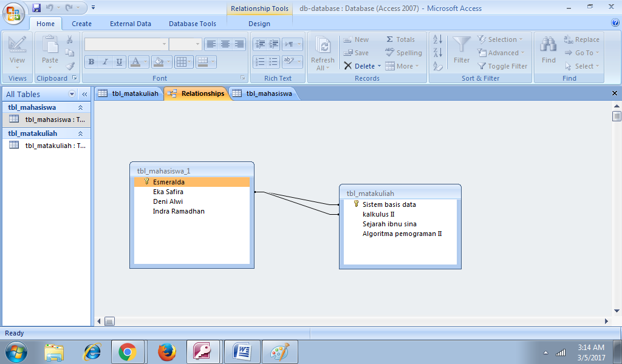Collapse the Navigation Pane shutter bar
The height and width of the screenshot is (364, 622).
[84, 94]
